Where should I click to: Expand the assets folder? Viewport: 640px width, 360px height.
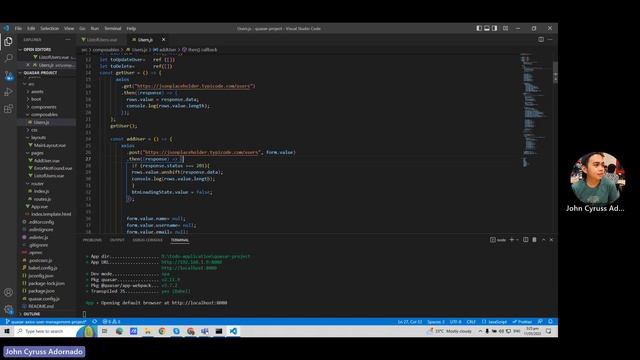coord(37,91)
